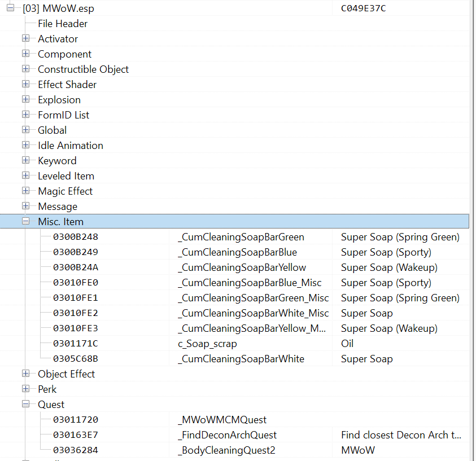
Task: Click editor ID _MWoWMCMQuest
Action: click(x=222, y=420)
